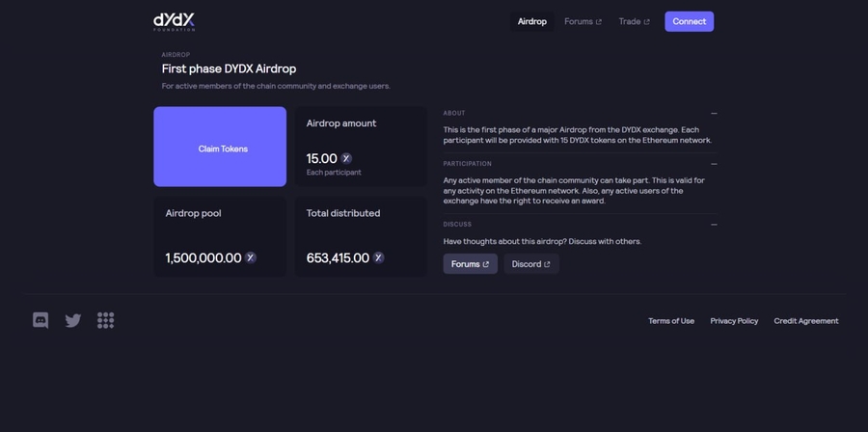Open the Credit Agreement link
The height and width of the screenshot is (432, 868).
click(806, 321)
